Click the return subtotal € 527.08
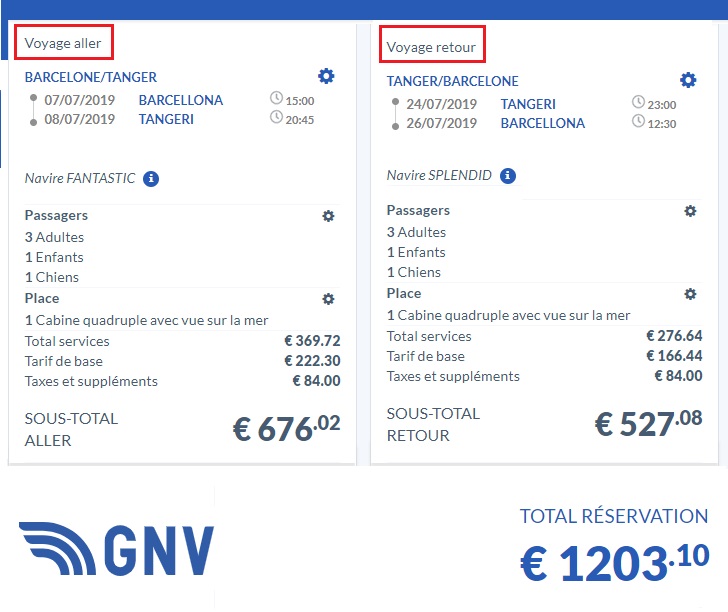Screen dimensions: 728x612 click(x=648, y=424)
